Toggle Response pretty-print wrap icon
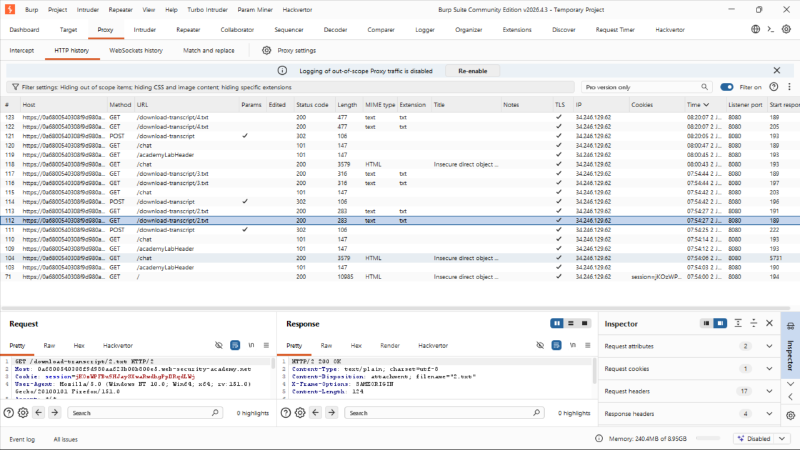The width and height of the screenshot is (800, 450). tap(556, 345)
